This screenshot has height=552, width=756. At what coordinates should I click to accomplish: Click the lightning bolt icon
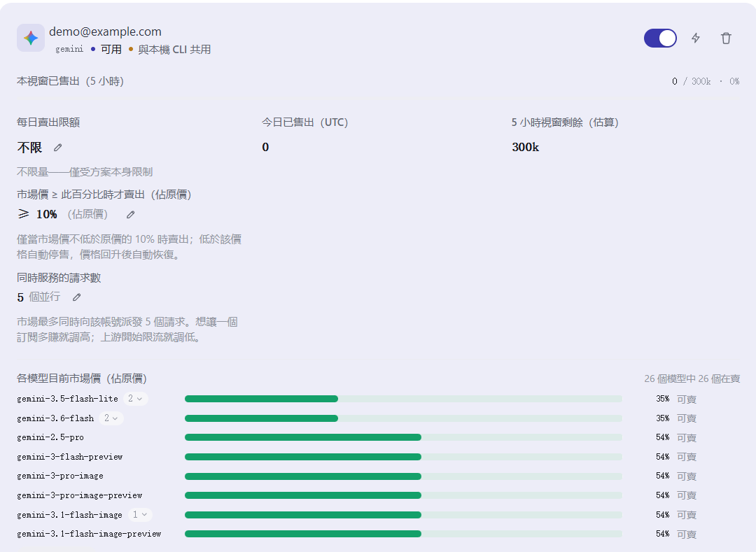click(696, 38)
